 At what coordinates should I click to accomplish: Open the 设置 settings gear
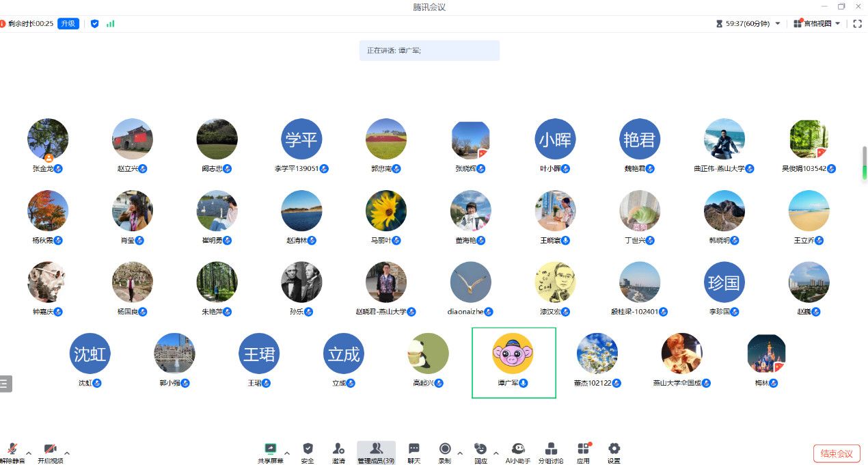tap(614, 449)
